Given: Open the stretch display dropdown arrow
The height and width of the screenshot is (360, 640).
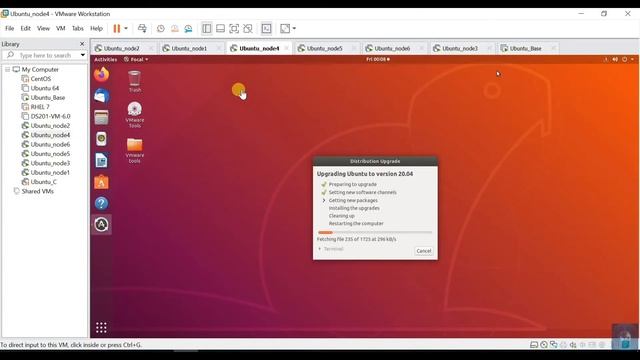Looking at the screenshot, I should [x=294, y=29].
